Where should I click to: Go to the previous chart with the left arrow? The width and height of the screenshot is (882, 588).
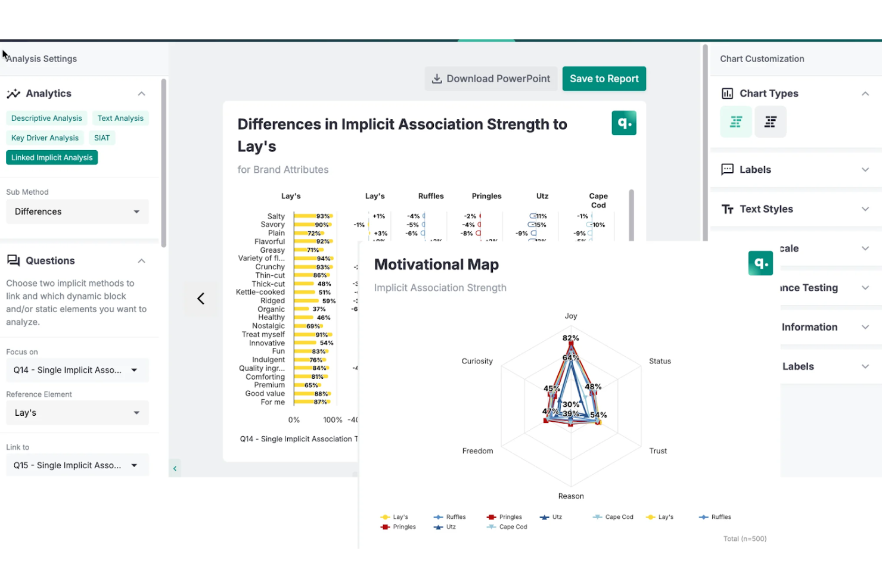coord(201,298)
